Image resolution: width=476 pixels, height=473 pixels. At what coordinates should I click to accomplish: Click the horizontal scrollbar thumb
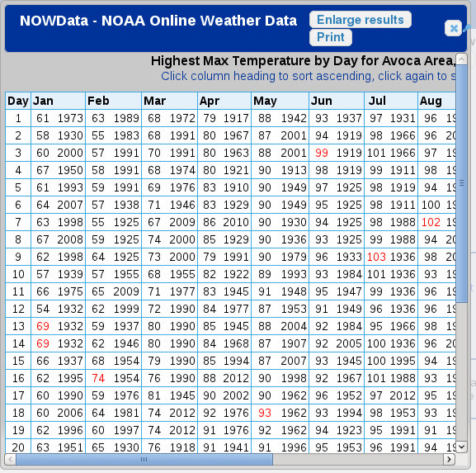144,459
